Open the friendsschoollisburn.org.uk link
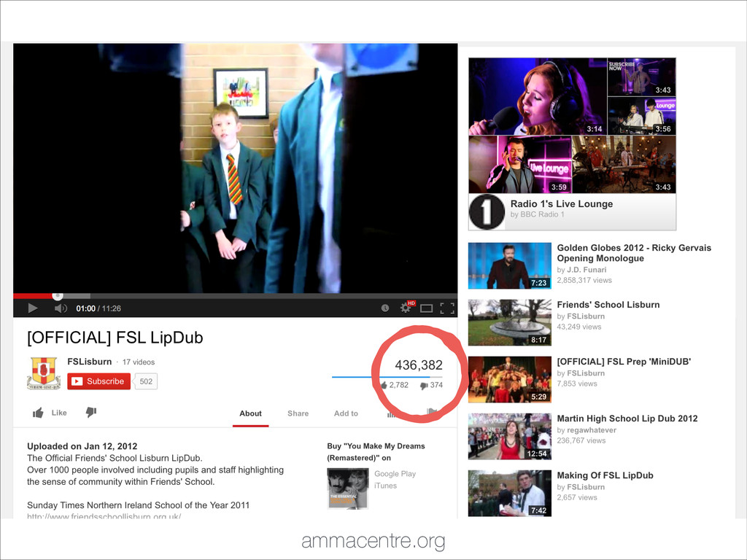 click(x=104, y=516)
